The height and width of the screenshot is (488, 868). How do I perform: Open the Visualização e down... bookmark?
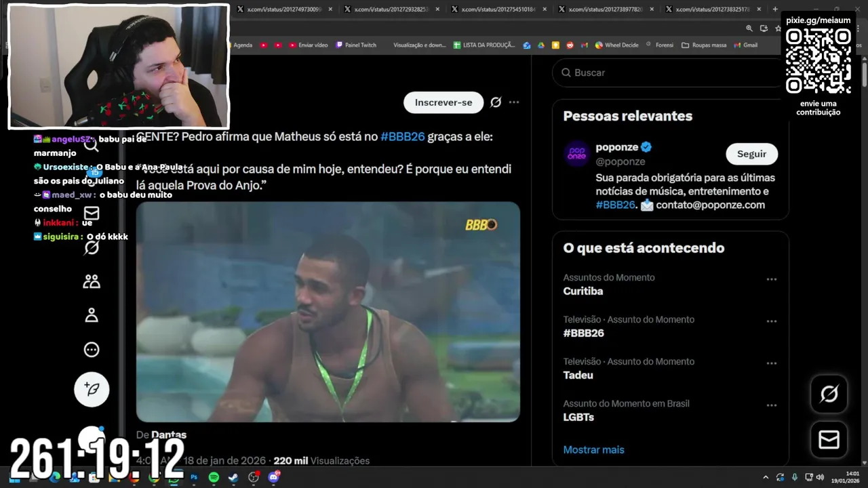click(420, 45)
